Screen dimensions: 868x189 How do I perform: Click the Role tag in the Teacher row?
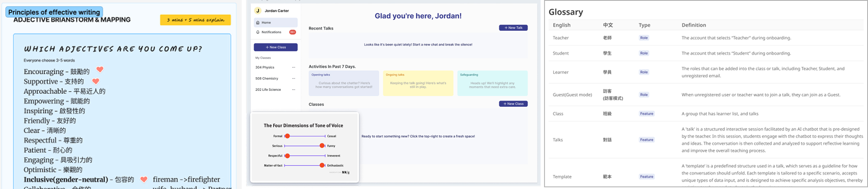[644, 38]
